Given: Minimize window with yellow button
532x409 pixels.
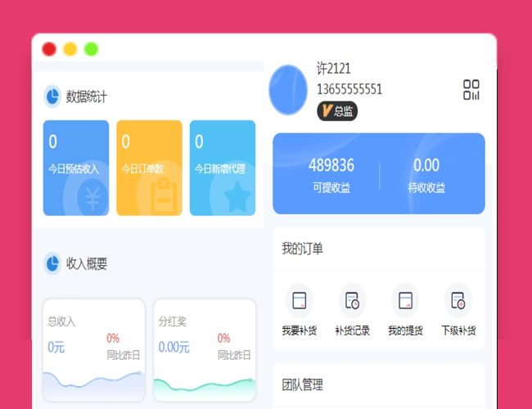Looking at the screenshot, I should [70, 49].
